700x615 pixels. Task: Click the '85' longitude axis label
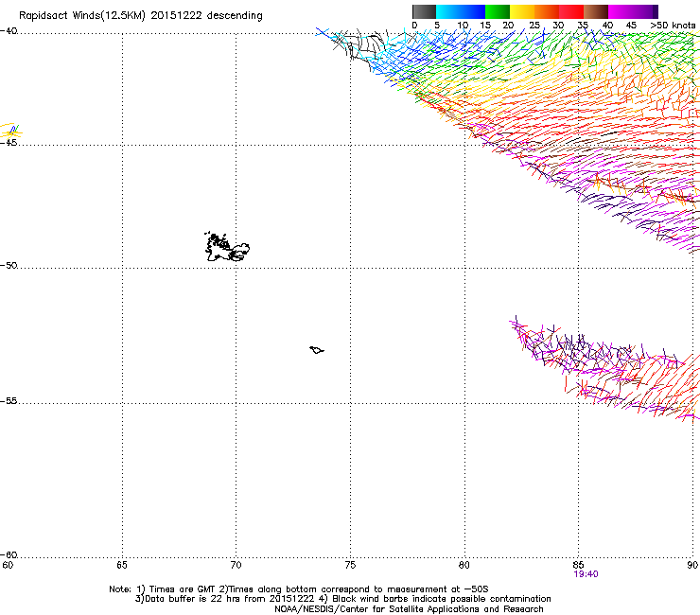(x=578, y=565)
